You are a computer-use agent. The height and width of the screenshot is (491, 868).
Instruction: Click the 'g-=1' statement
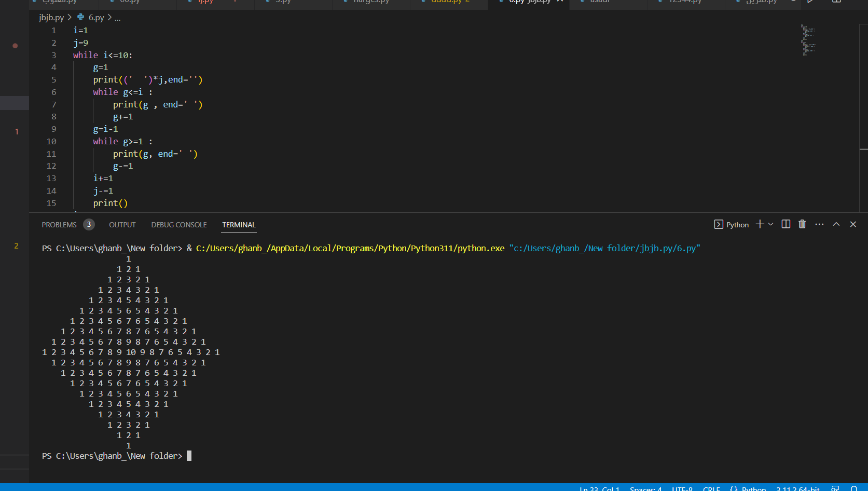[123, 166]
